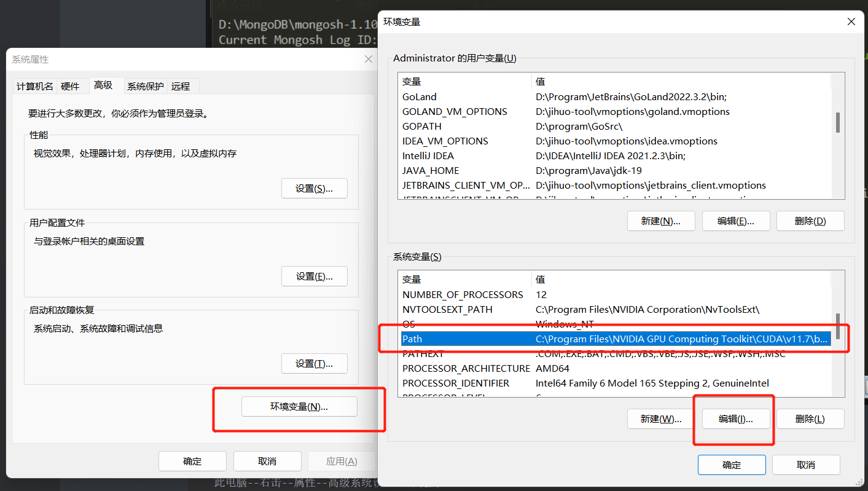Edit user variable with 编辑(E)

point(736,221)
